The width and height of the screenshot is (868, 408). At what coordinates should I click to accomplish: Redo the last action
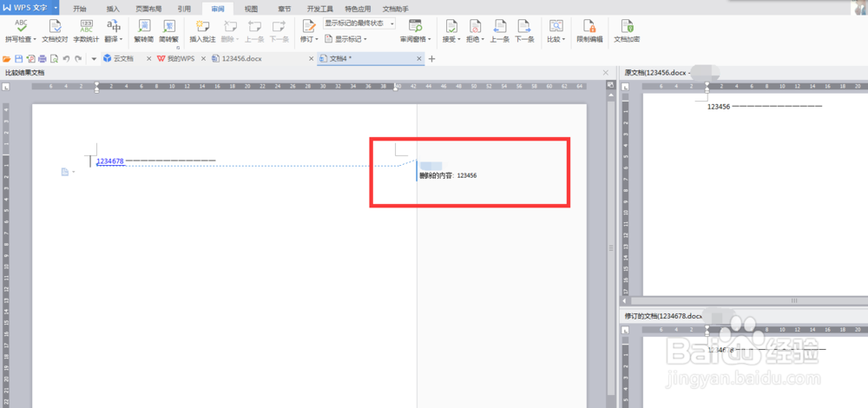tap(78, 59)
